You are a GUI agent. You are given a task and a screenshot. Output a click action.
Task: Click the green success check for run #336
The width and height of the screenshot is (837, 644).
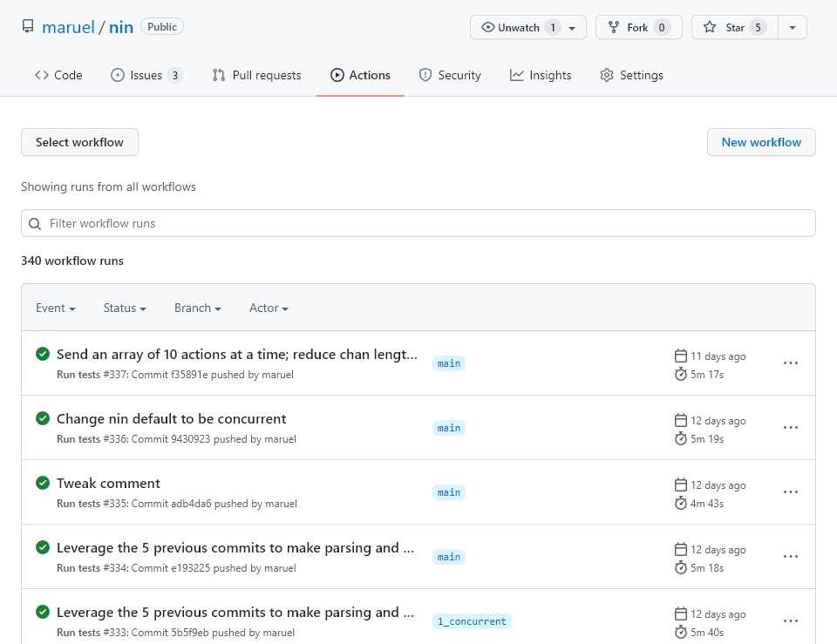click(43, 418)
